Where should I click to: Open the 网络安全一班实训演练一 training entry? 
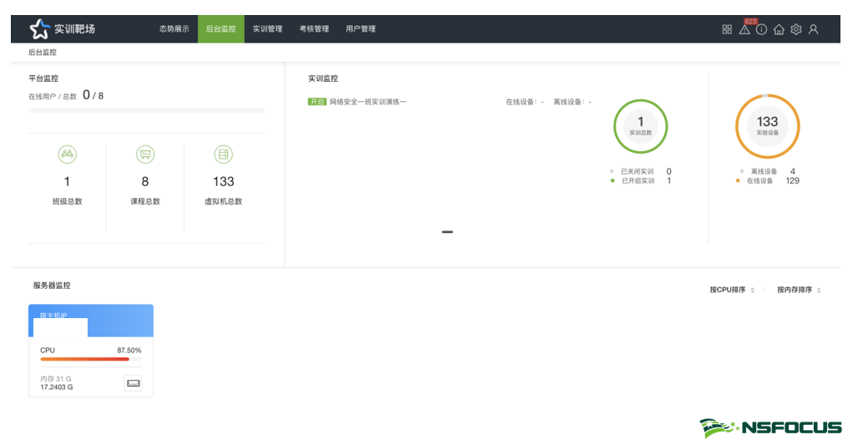[368, 102]
